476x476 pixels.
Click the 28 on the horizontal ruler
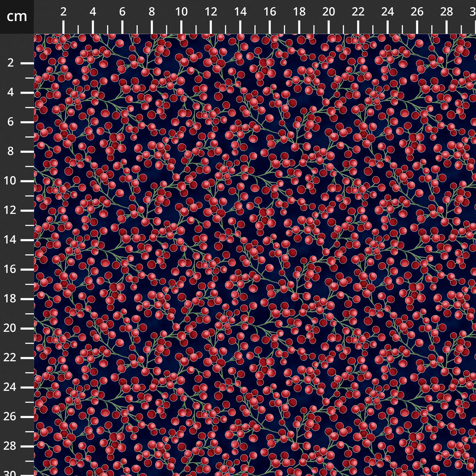447,12
